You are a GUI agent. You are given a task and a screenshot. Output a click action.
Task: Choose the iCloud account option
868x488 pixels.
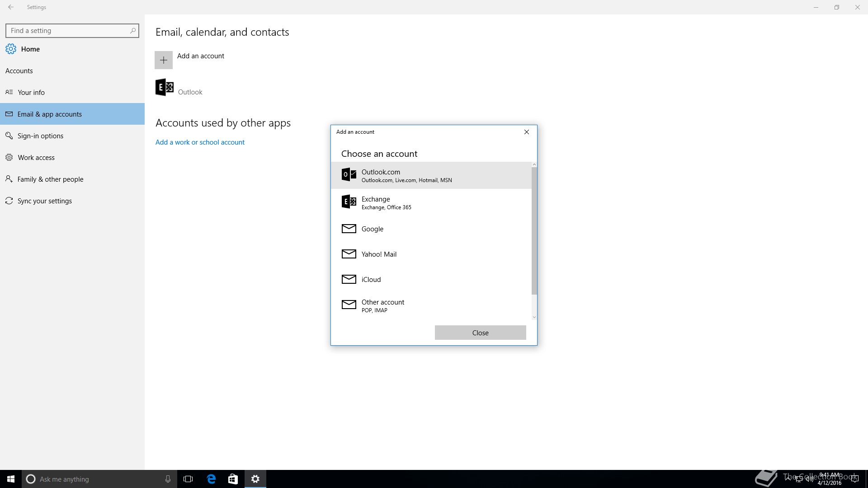(x=431, y=279)
